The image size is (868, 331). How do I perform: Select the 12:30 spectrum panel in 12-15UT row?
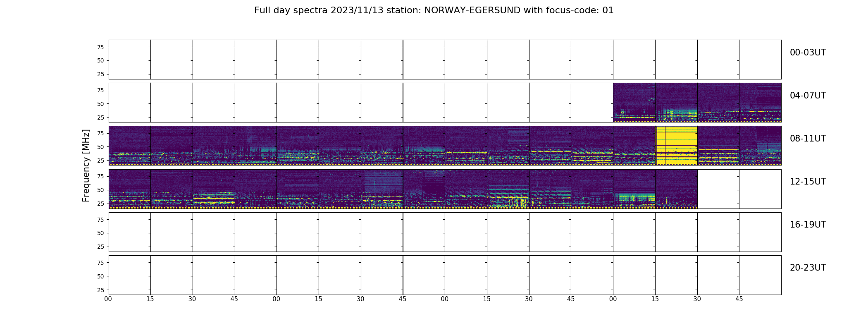click(x=214, y=189)
